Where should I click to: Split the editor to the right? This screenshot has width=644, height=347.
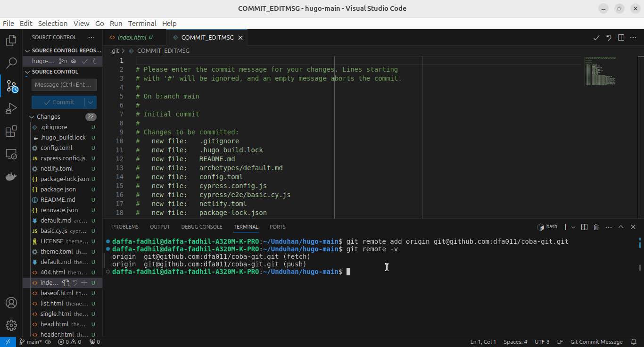[621, 37]
